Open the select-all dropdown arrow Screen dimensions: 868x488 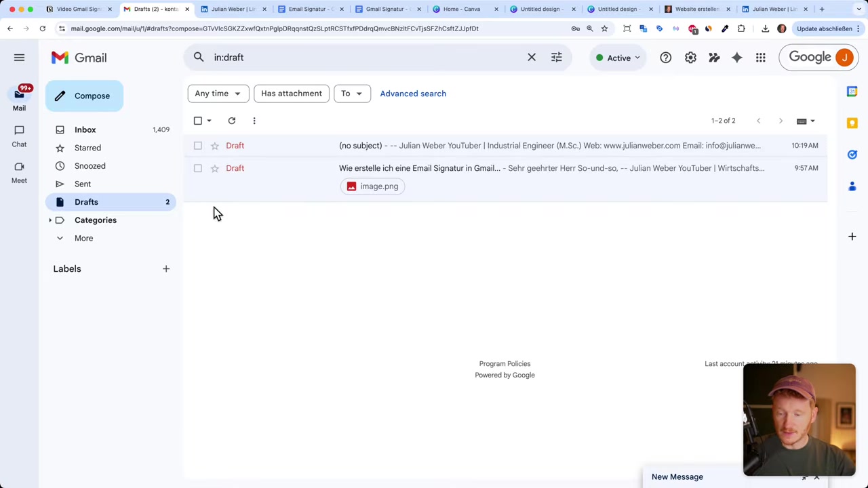209,121
